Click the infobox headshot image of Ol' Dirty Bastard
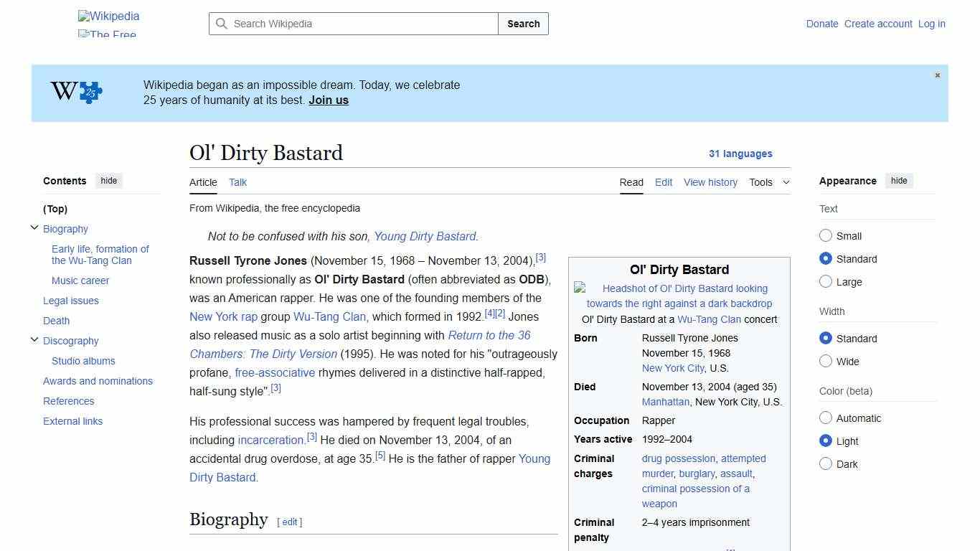Image resolution: width=980 pixels, height=551 pixels. [x=679, y=296]
